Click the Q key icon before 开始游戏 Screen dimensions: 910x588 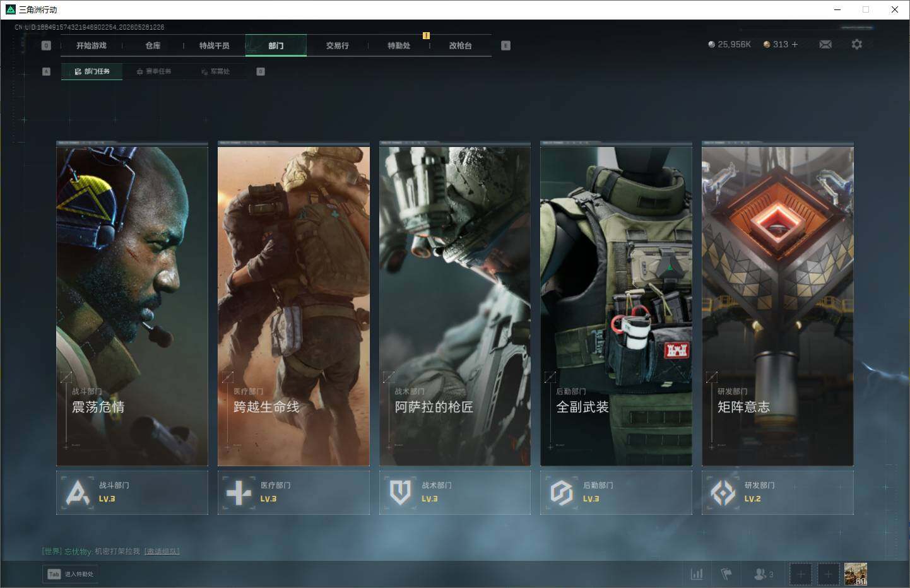tap(46, 45)
